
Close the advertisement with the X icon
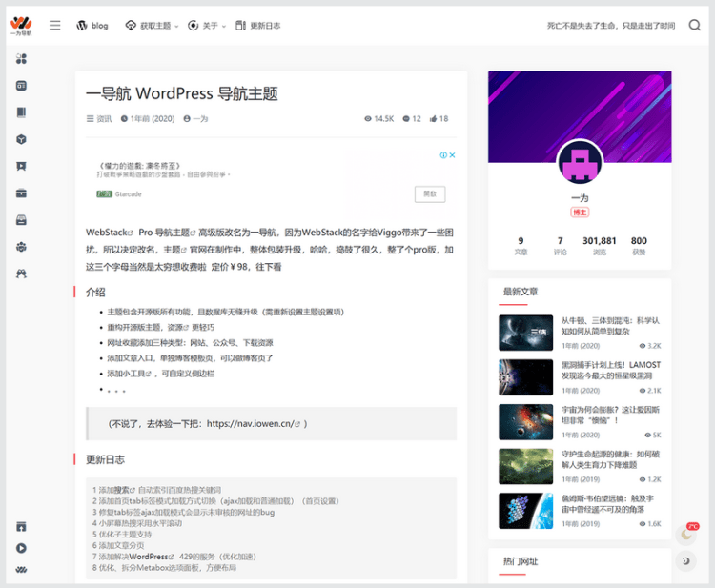pyautogui.click(x=453, y=155)
